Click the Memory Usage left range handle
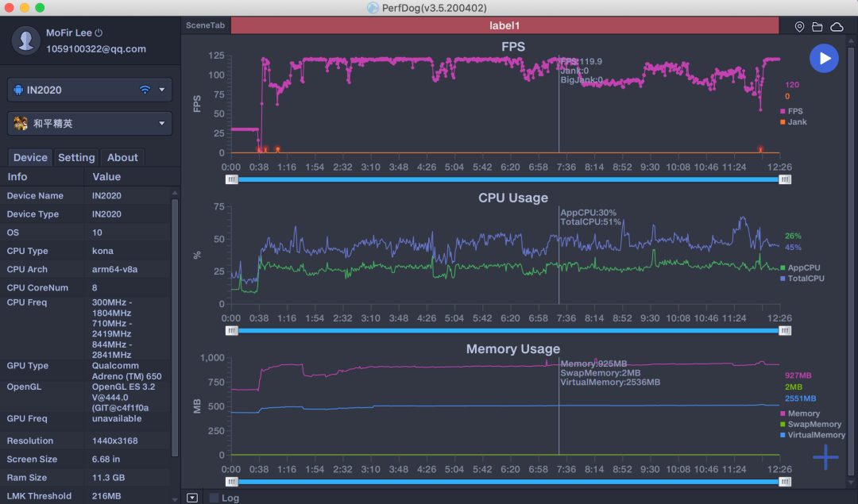Viewport: 858px width, 504px height. tap(231, 482)
